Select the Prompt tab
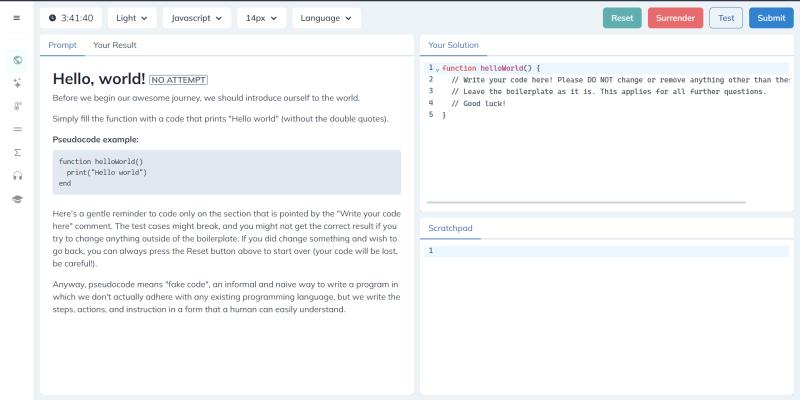Image resolution: width=800 pixels, height=400 pixels. coord(62,45)
